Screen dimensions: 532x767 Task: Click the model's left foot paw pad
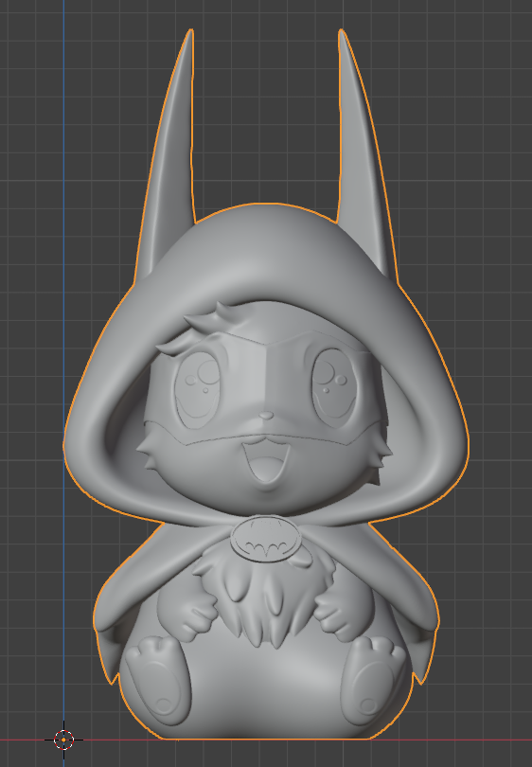point(160,687)
